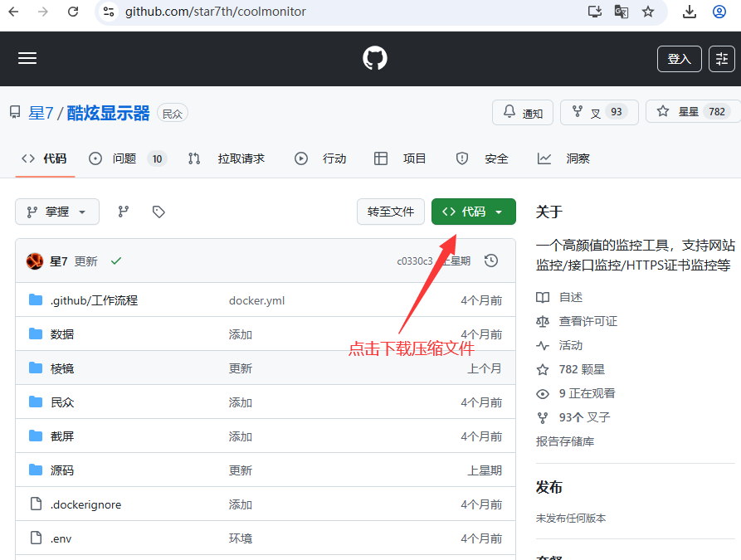Image resolution: width=741 pixels, height=560 pixels.
Task: Expand the green 代码 download dropdown
Action: (474, 212)
